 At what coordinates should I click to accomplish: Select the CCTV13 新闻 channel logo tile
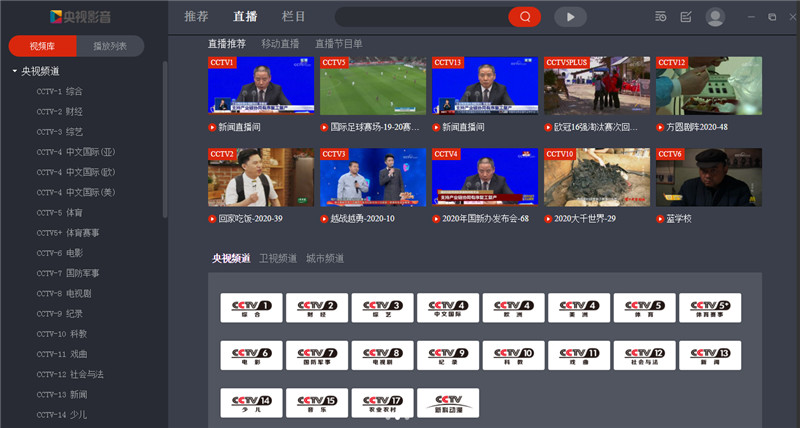click(710, 355)
